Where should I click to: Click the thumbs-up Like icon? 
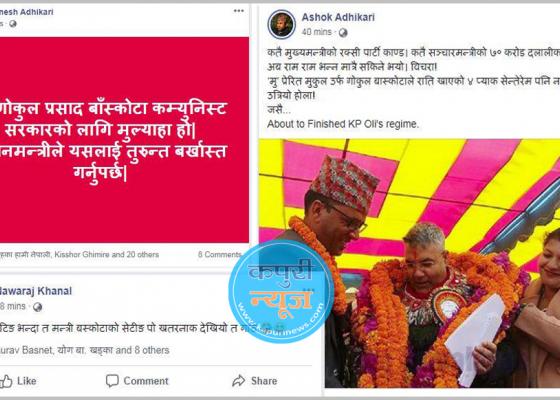6,381
